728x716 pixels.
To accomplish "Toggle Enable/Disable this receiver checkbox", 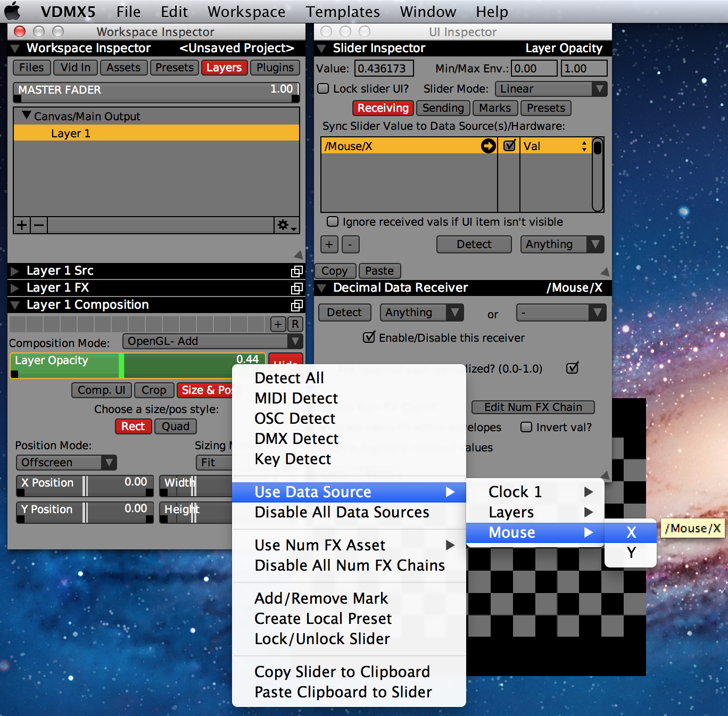I will [369, 338].
